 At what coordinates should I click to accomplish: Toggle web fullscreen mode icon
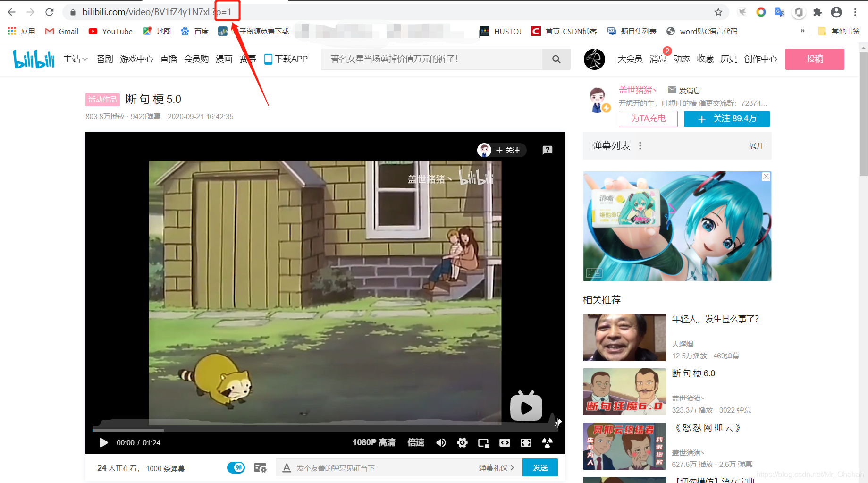[526, 443]
